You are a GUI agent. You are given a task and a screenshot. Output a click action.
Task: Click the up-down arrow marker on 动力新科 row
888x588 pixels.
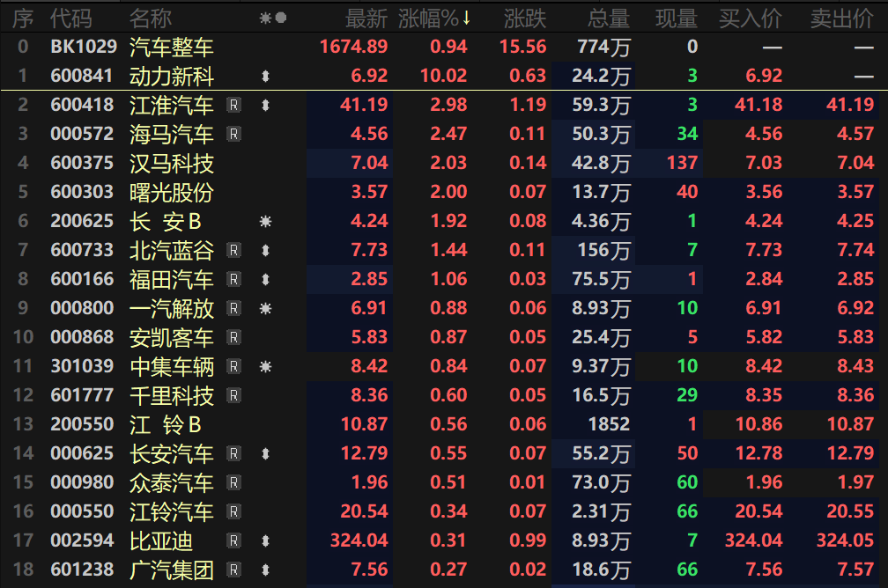pyautogui.click(x=265, y=77)
